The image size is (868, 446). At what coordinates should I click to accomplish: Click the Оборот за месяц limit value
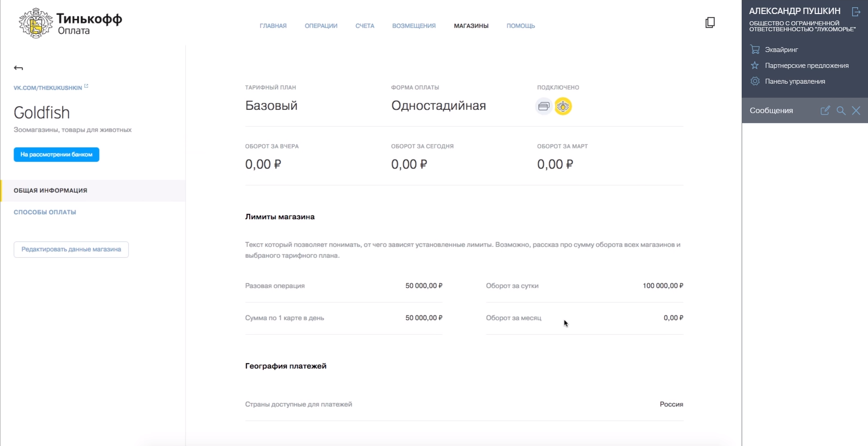[x=673, y=318]
